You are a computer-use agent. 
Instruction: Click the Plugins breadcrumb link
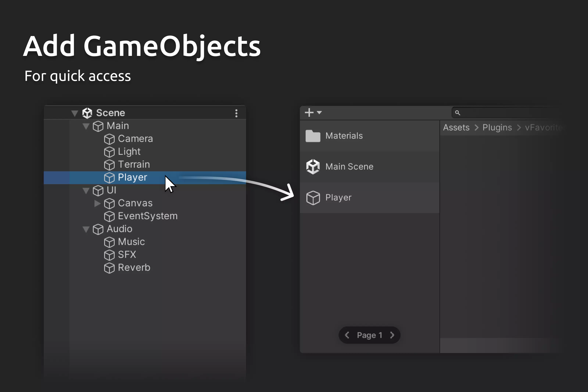point(497,127)
